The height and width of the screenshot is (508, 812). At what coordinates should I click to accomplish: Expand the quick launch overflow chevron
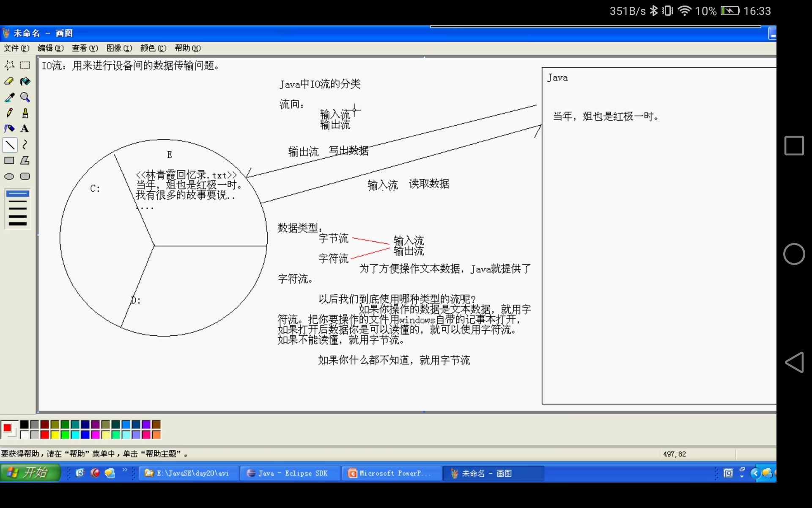point(125,469)
